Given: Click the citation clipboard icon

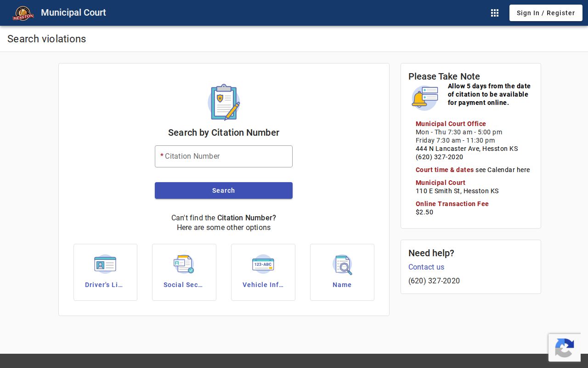Looking at the screenshot, I should 224,102.
